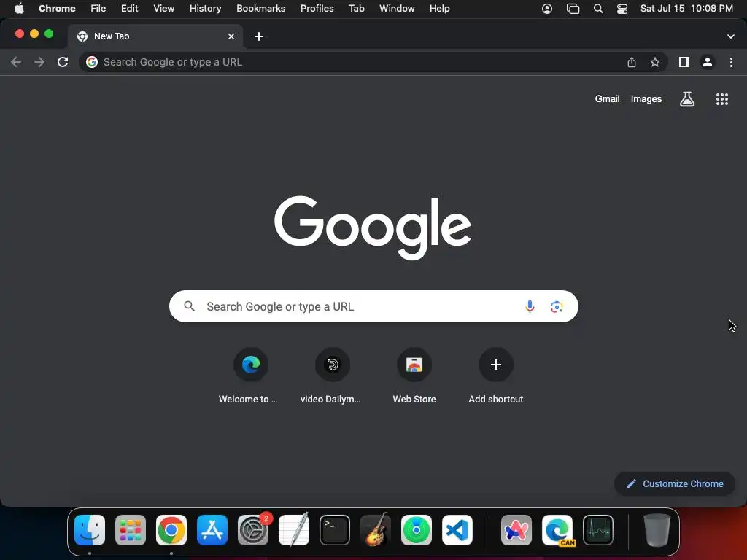The image size is (747, 560).
Task: Expand the tab search chevron
Action: pyautogui.click(x=730, y=36)
